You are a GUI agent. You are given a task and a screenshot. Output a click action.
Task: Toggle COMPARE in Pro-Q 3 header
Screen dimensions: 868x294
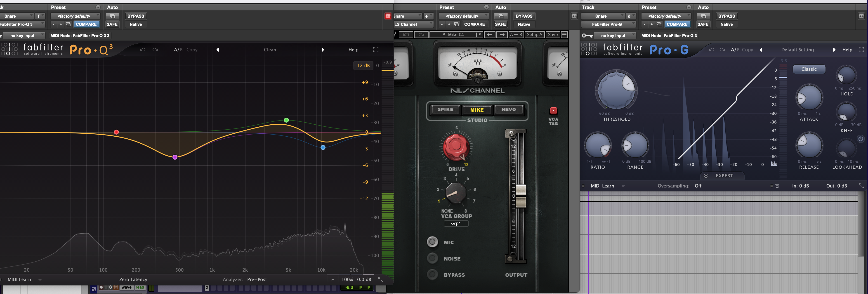(86, 24)
